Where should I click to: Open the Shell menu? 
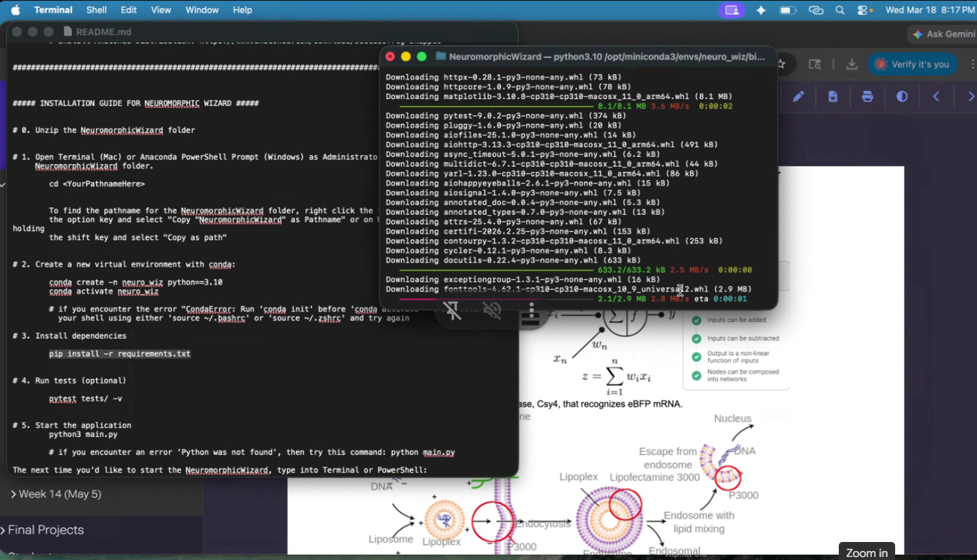tap(97, 10)
